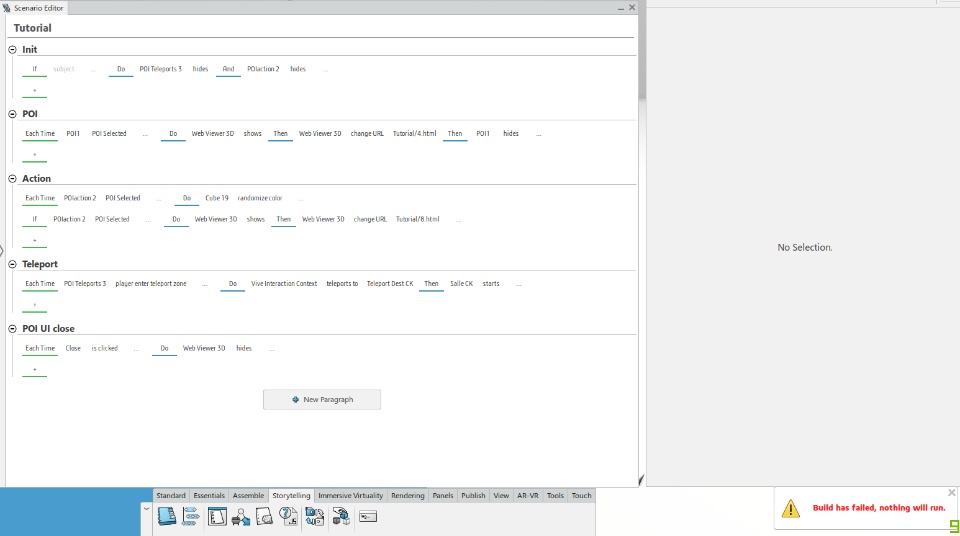960x536 pixels.
Task: Close the Scenario Editor panel
Action: coord(632,7)
